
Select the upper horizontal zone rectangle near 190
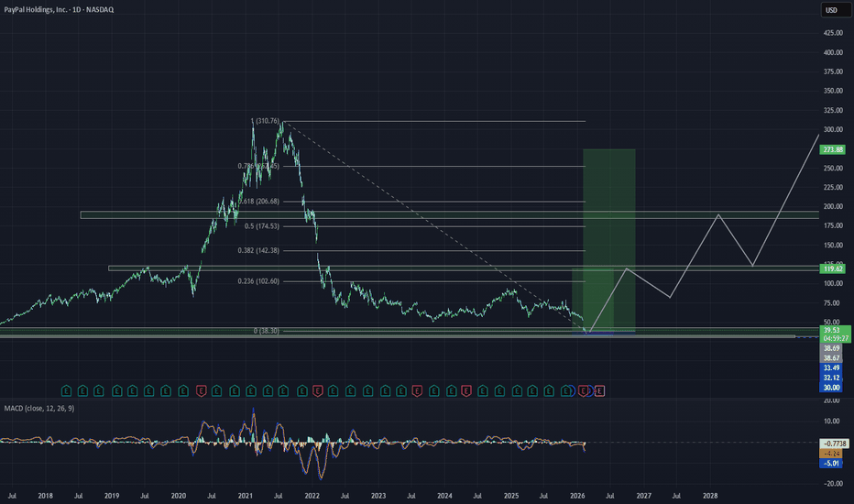click(449, 215)
